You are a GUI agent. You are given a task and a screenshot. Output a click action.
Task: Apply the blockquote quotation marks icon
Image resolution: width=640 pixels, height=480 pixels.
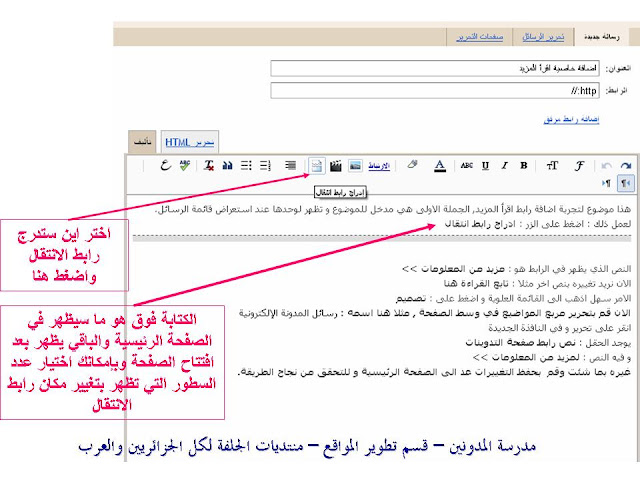[227, 166]
